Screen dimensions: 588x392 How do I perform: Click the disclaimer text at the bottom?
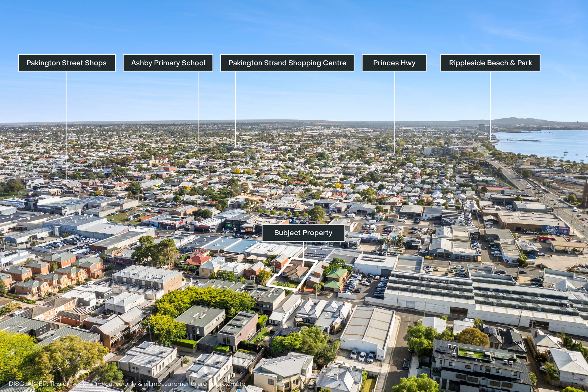(127, 384)
